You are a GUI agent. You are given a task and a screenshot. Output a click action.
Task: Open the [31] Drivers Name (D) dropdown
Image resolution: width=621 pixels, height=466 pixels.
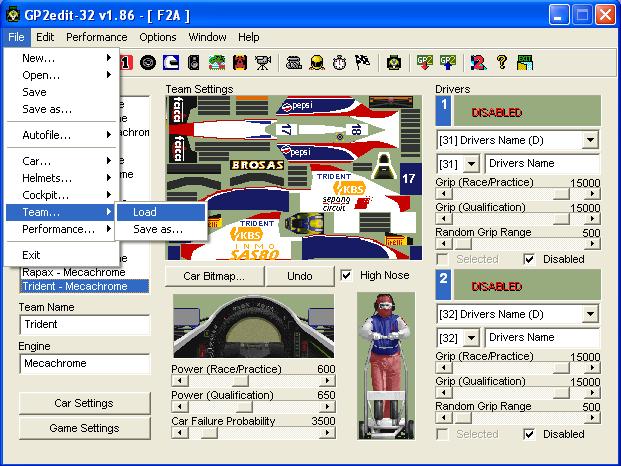tap(589, 140)
